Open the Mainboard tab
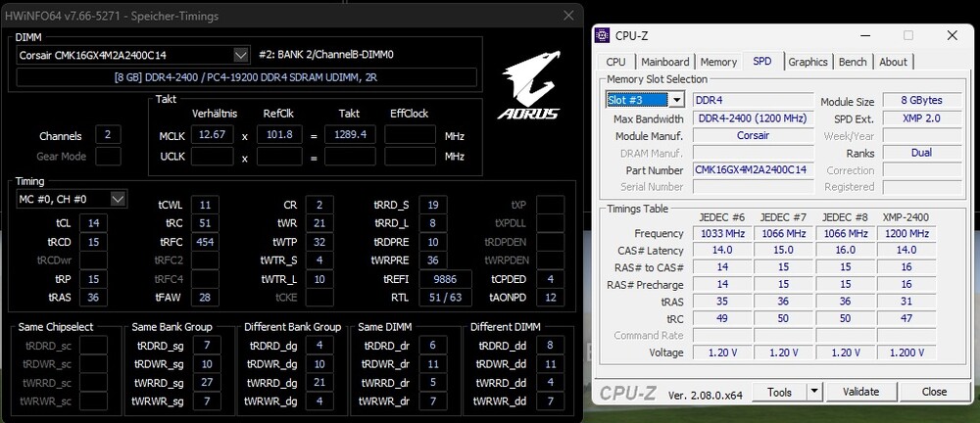This screenshot has width=980, height=423. [x=664, y=62]
